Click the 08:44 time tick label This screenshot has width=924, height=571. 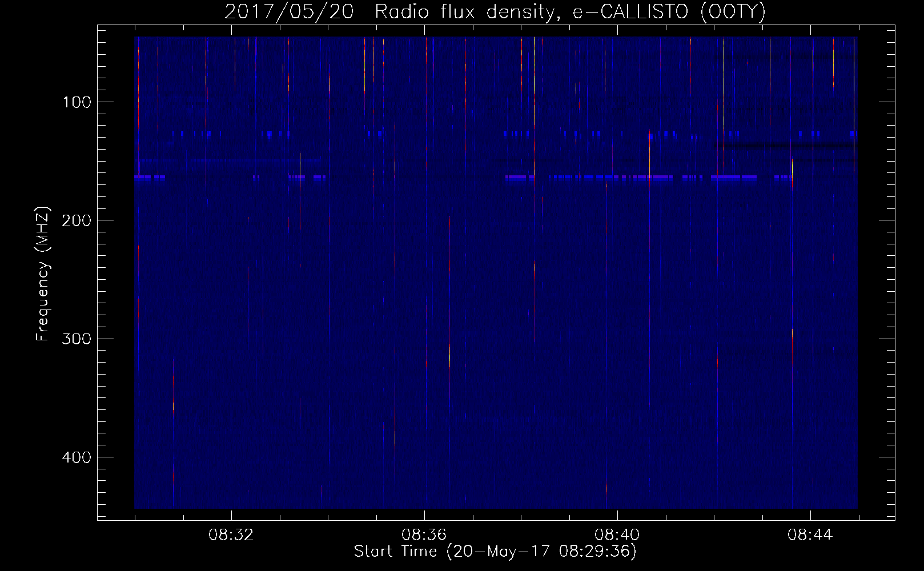click(x=810, y=535)
